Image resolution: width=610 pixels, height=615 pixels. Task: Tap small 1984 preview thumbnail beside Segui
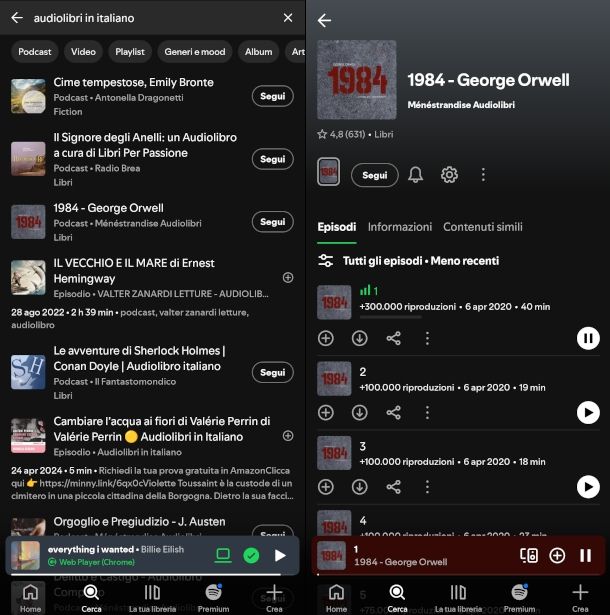click(328, 171)
